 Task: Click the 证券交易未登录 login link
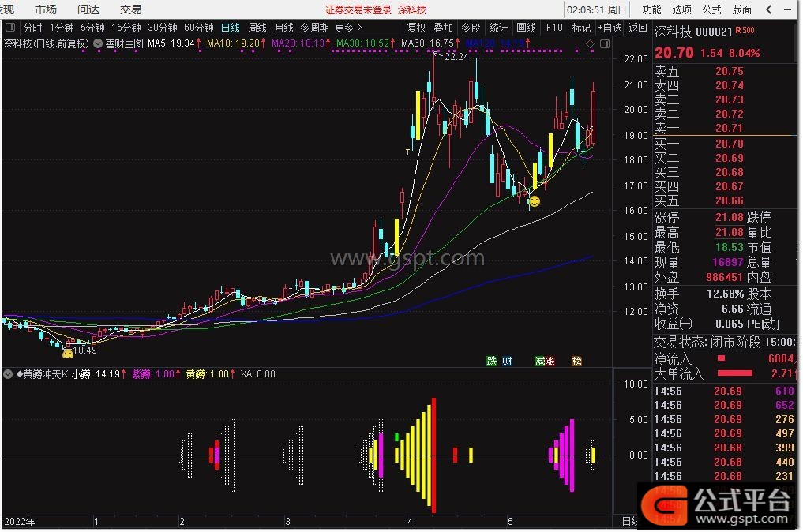coord(358,9)
